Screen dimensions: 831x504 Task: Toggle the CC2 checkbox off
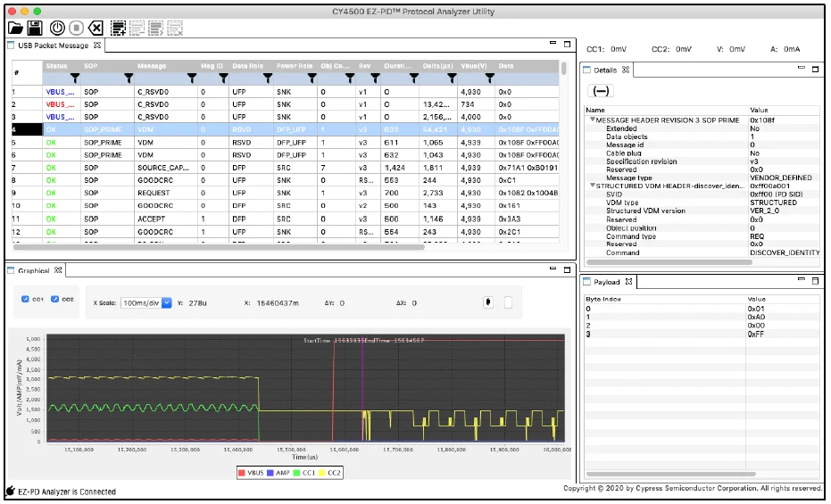(55, 299)
